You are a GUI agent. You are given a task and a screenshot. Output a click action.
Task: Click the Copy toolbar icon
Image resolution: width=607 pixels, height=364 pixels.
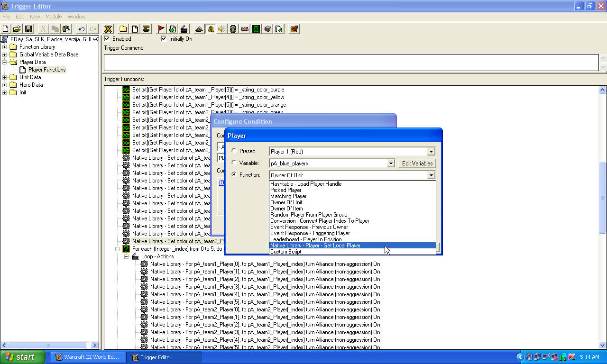pos(55,29)
